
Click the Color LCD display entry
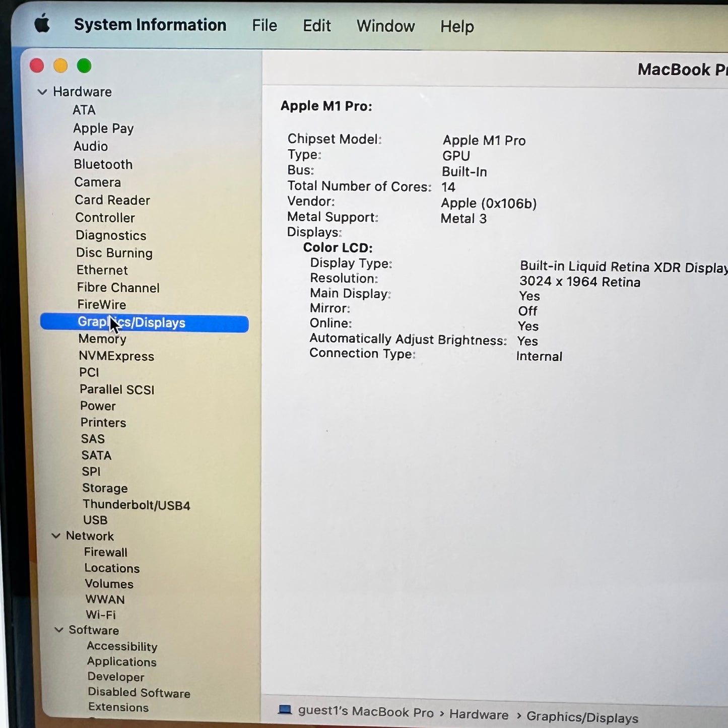coord(338,247)
